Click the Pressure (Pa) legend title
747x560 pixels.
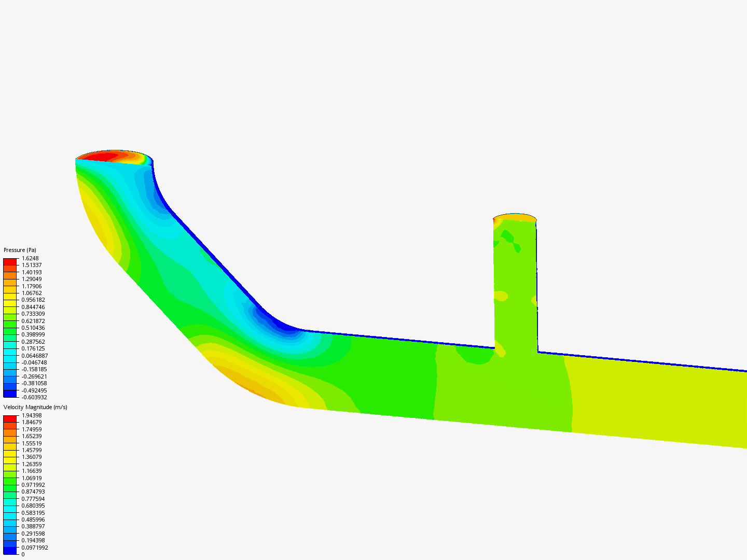pos(20,250)
